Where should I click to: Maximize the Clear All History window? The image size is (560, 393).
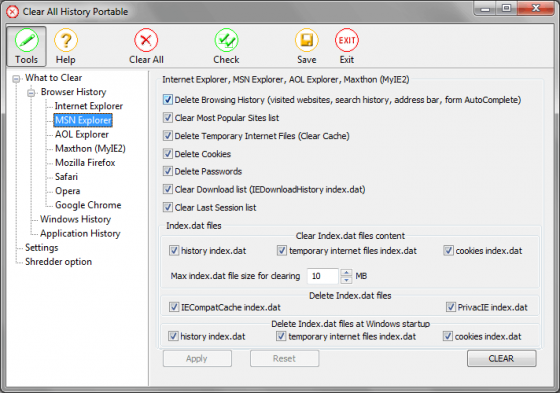tap(506, 9)
